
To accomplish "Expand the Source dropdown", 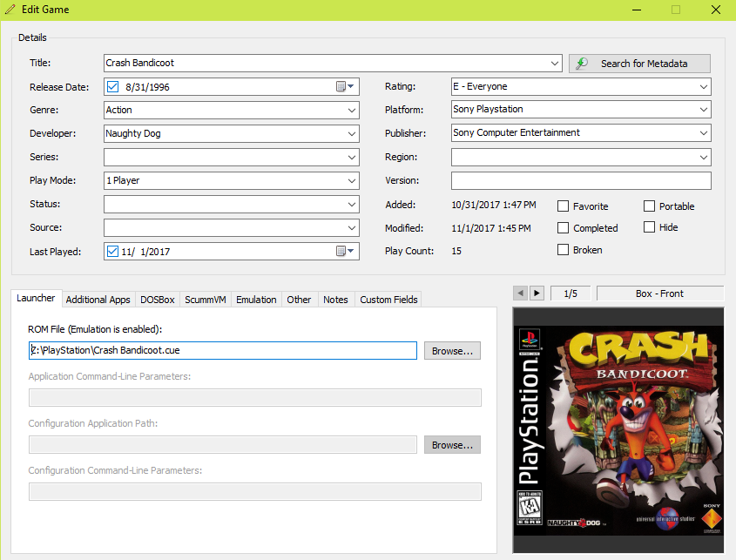I will click(x=352, y=227).
